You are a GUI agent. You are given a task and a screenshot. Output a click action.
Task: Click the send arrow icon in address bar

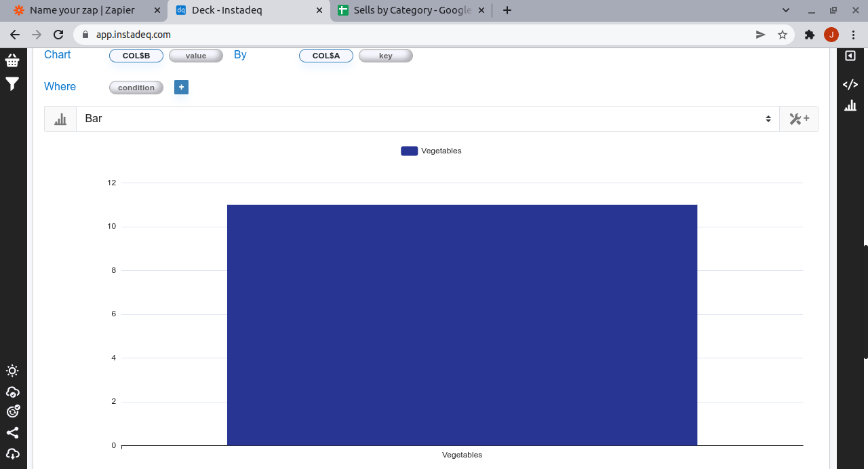click(x=761, y=35)
